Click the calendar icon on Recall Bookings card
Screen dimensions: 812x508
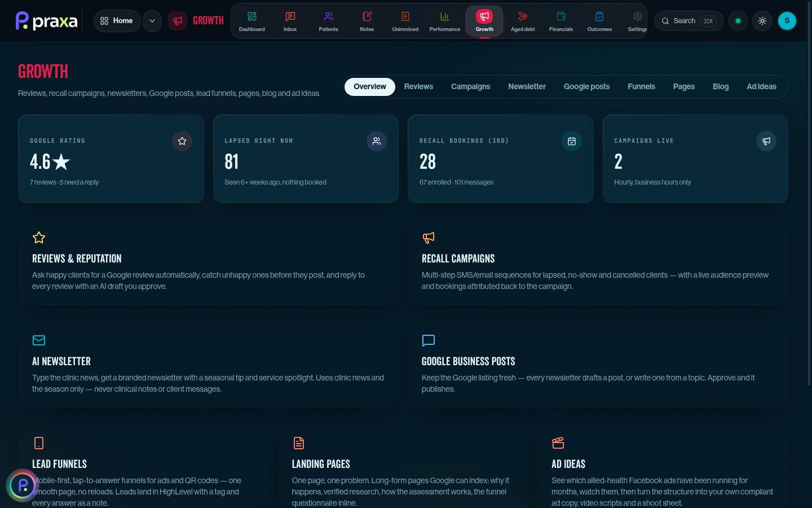tap(572, 141)
